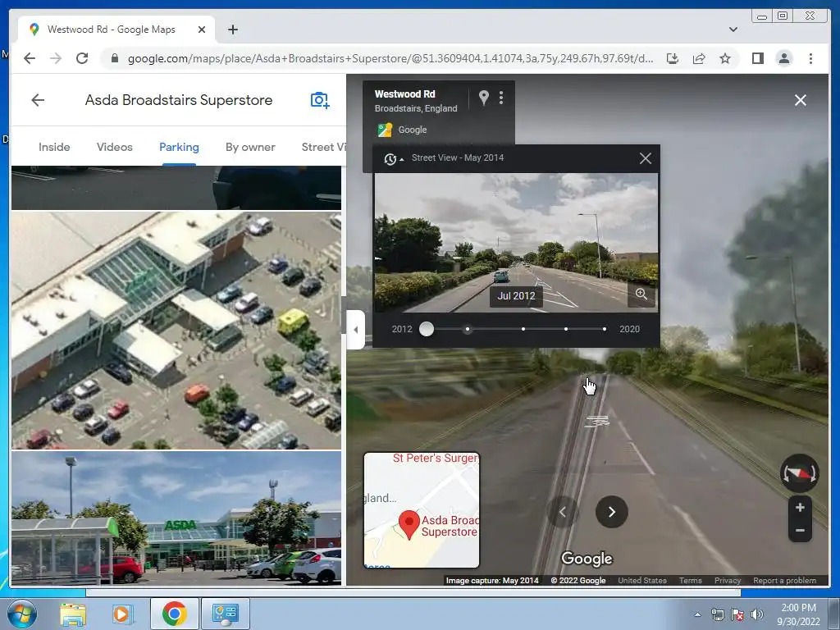
Task: Click the Westwood Rd address title
Action: pos(404,94)
